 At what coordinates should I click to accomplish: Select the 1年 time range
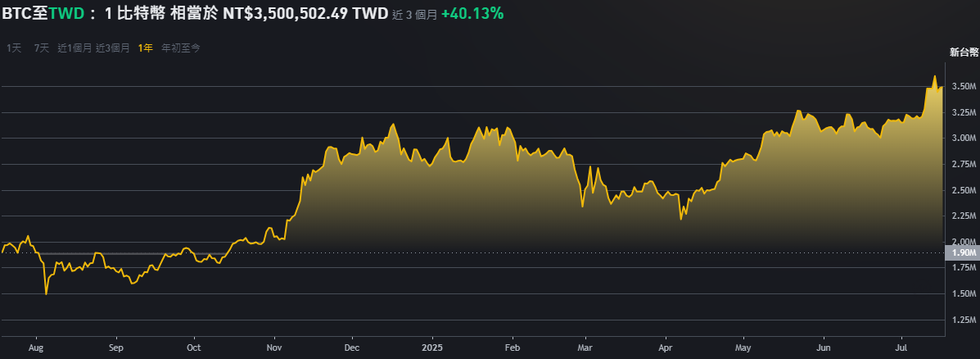tap(146, 48)
